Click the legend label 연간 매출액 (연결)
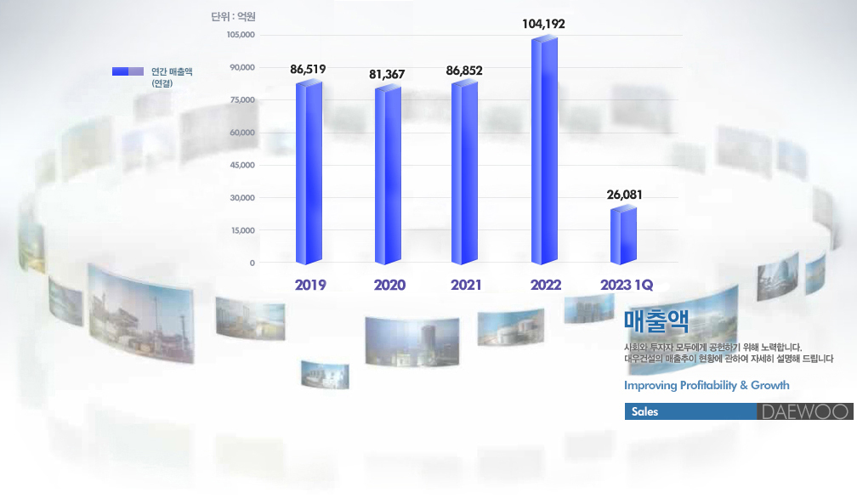This screenshot has width=857, height=504. pyautogui.click(x=172, y=77)
